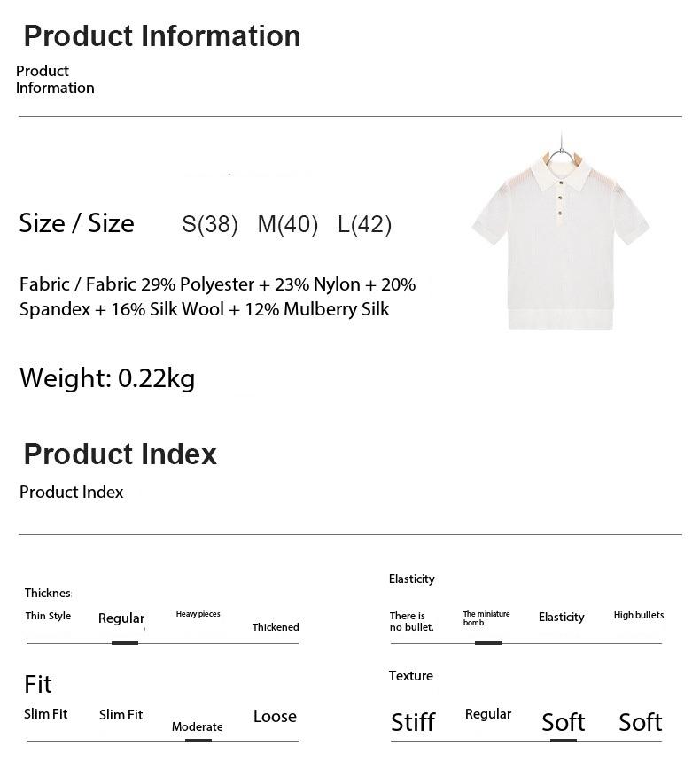The image size is (700, 769).
Task: Click the bold Product Index heading
Action: pos(120,454)
